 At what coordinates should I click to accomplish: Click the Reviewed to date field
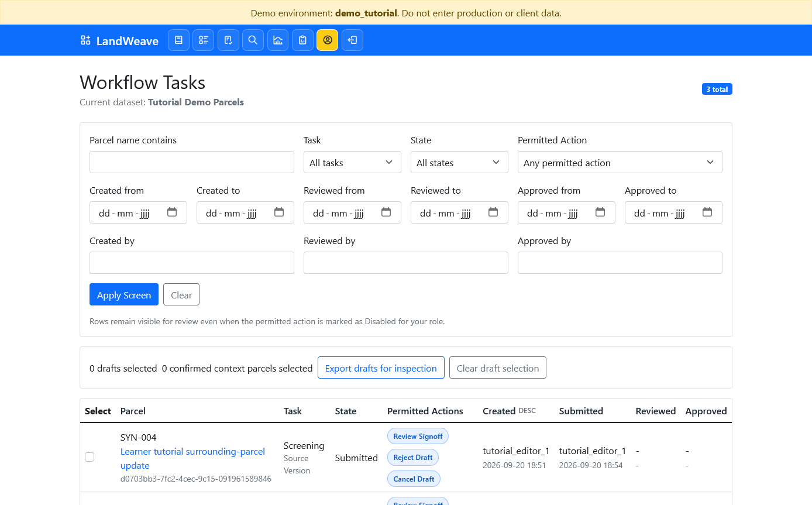(459, 212)
